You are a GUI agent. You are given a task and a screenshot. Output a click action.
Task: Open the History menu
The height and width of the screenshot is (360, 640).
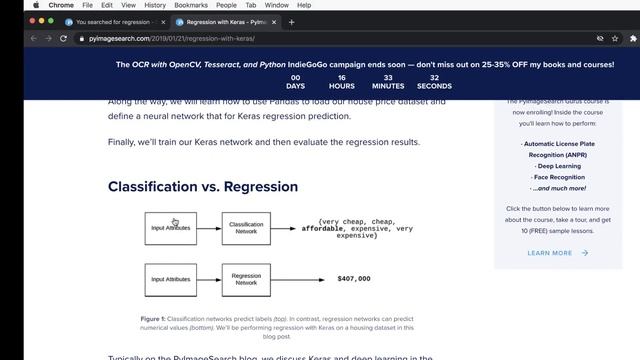(155, 5)
